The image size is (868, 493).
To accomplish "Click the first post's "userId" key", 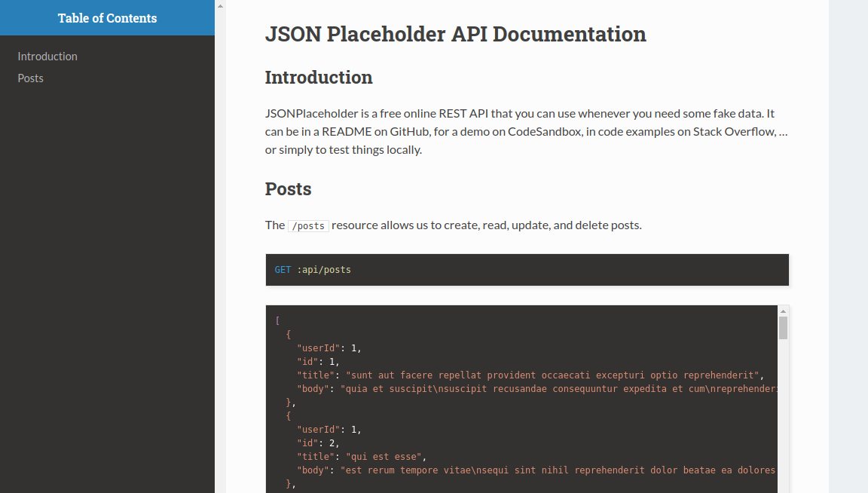I will [x=318, y=348].
